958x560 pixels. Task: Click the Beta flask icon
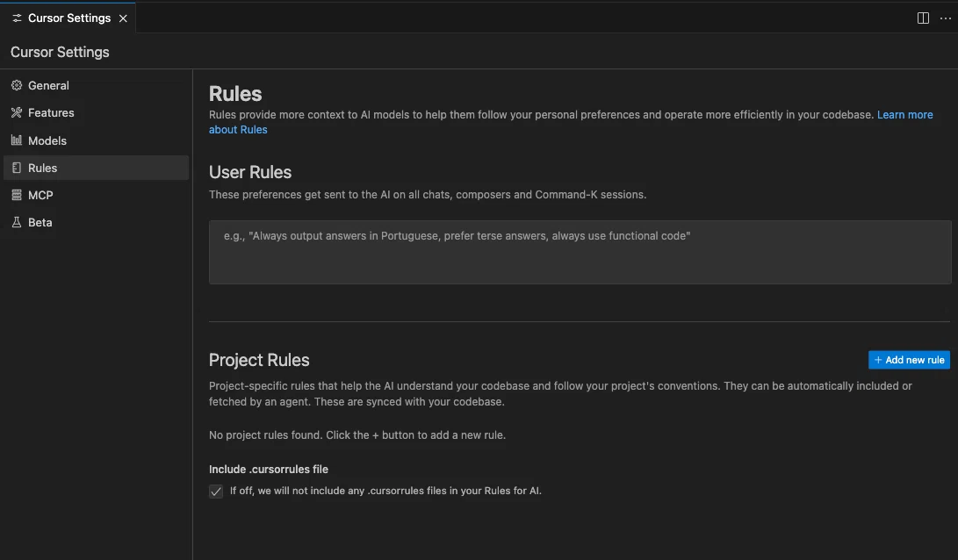tap(17, 222)
